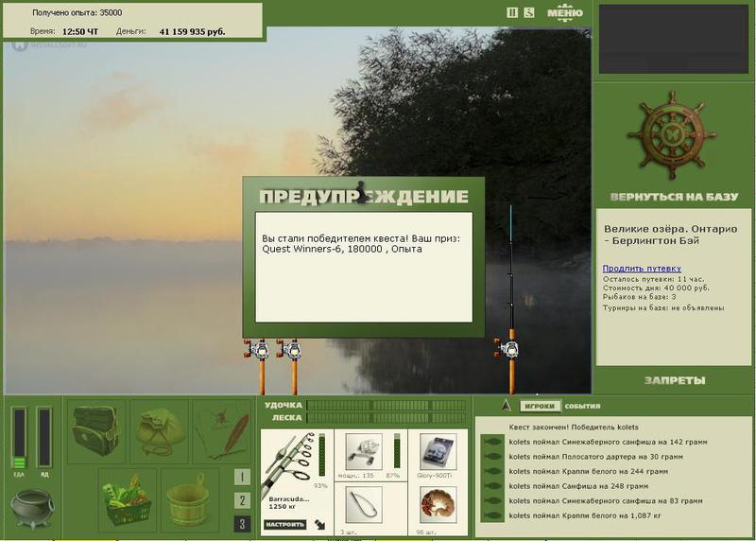
Task: Select rod slot 1
Action: click(x=242, y=477)
